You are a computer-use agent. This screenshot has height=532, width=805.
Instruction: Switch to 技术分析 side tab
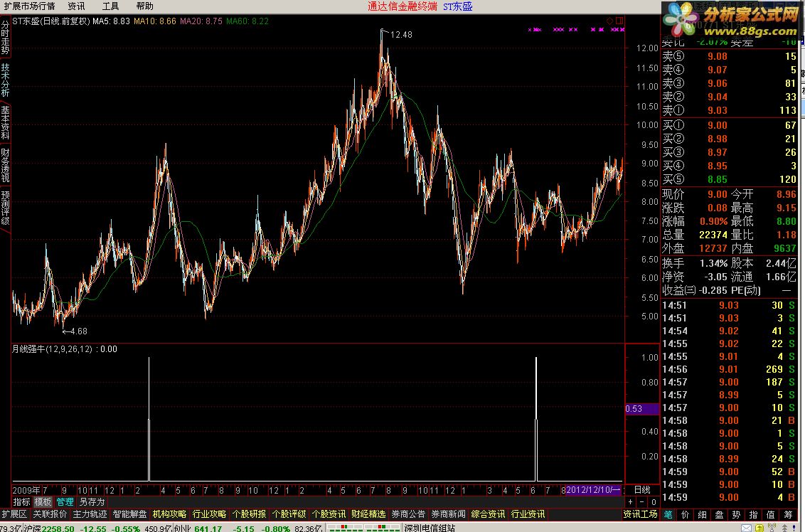pyautogui.click(x=5, y=80)
